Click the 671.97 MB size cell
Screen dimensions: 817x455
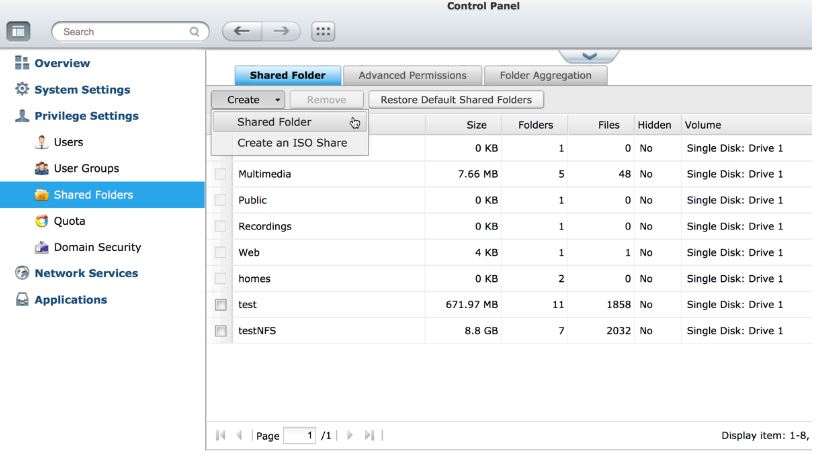coord(472,304)
